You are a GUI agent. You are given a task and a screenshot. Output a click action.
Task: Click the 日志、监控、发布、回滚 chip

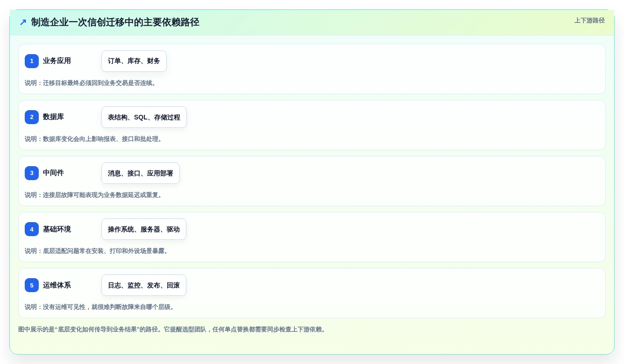pyautogui.click(x=144, y=285)
